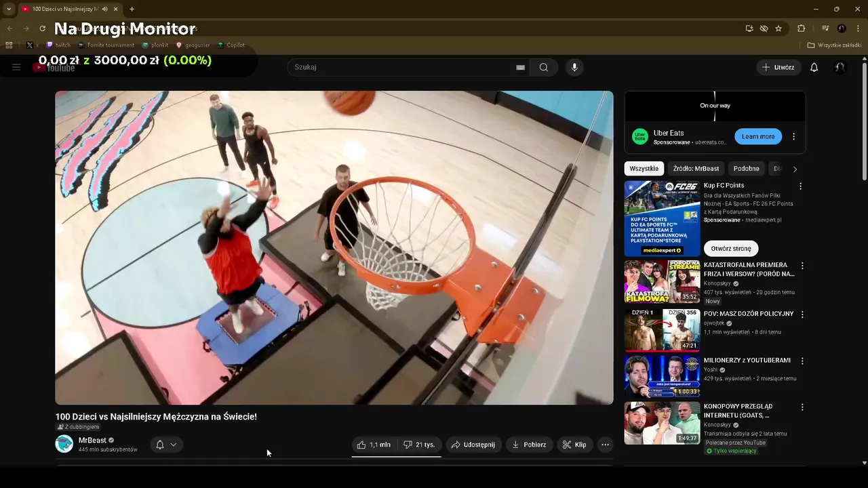Open the on-screen keyboard in search box
Image resolution: width=868 pixels, height=488 pixels.
coord(520,67)
